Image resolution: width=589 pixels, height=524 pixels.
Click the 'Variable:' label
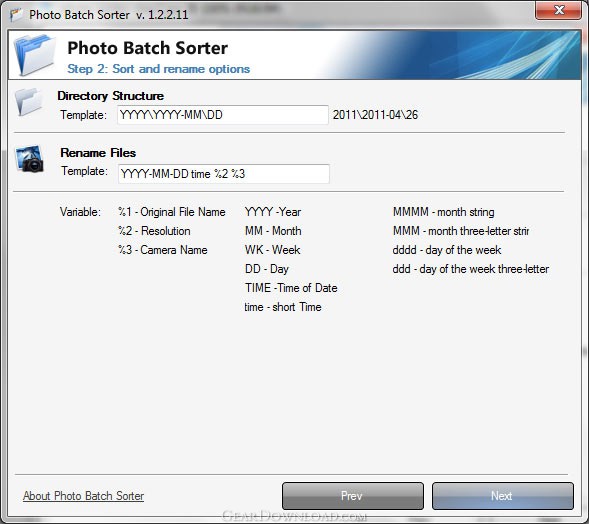pyautogui.click(x=80, y=212)
